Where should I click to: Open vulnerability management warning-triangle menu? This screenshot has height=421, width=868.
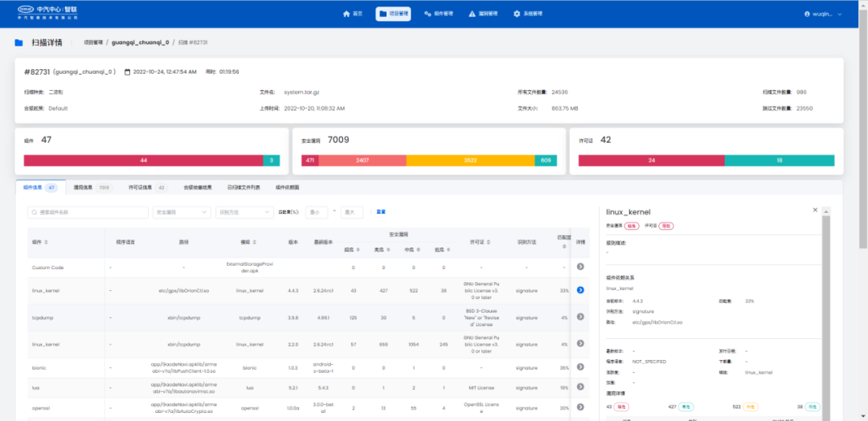point(483,14)
